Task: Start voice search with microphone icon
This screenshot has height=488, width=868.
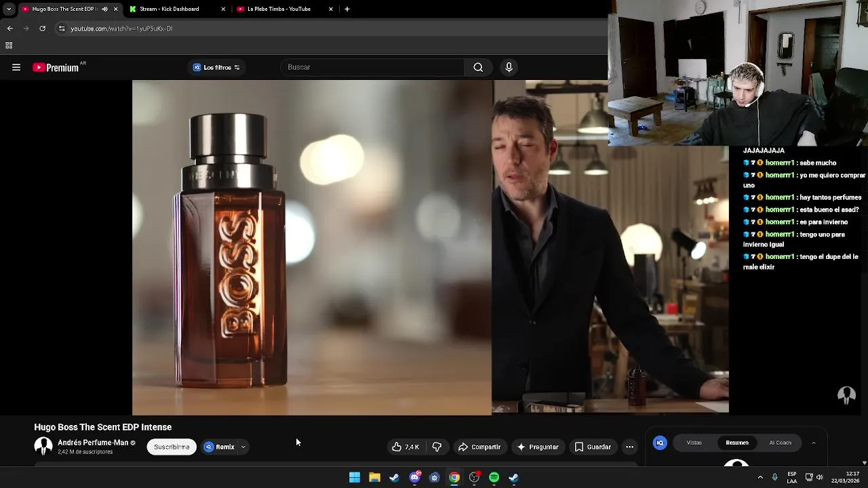Action: [x=509, y=67]
